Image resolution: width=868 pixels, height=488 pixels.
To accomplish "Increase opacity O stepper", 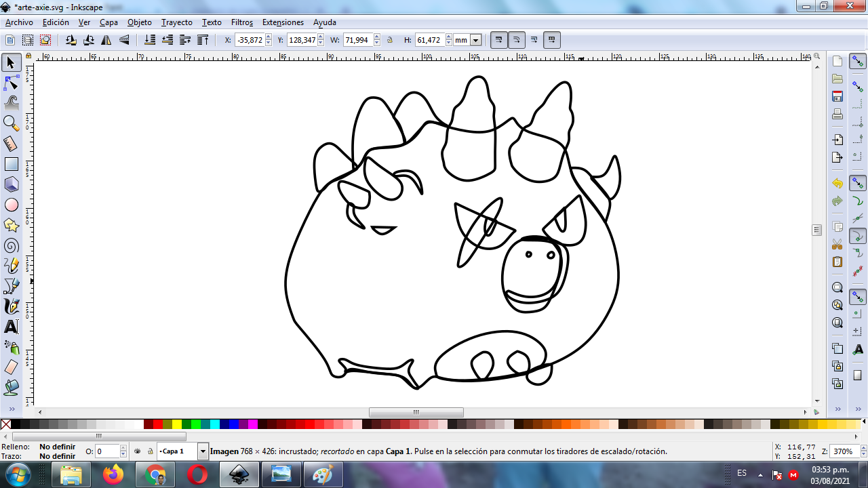I will coord(123,448).
